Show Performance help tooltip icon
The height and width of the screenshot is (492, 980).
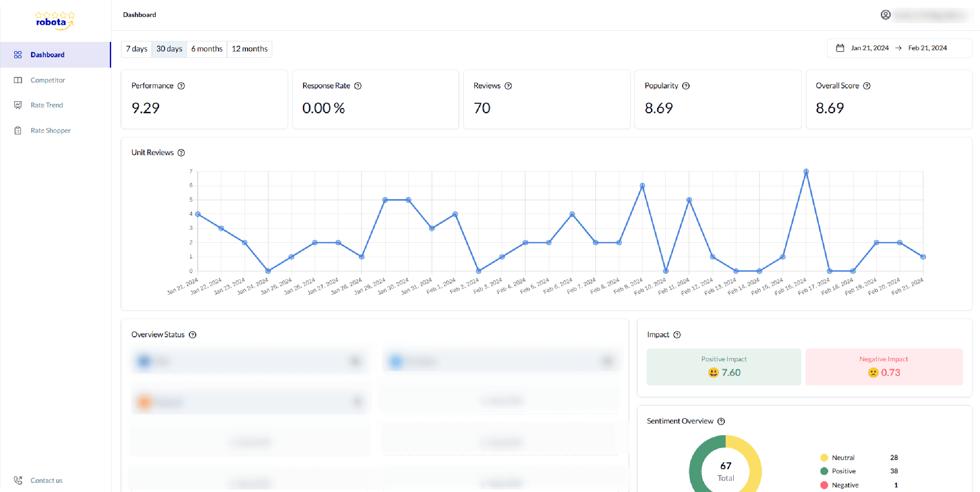point(181,86)
